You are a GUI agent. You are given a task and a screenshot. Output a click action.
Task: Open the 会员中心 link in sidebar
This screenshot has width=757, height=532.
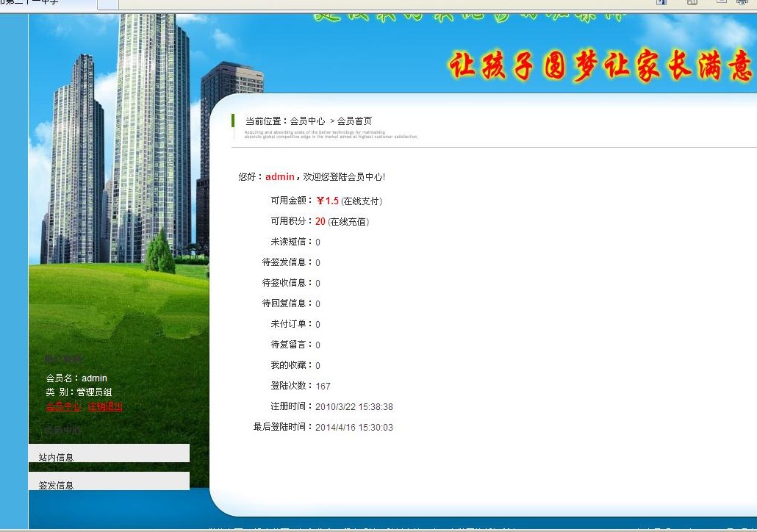[x=63, y=406]
